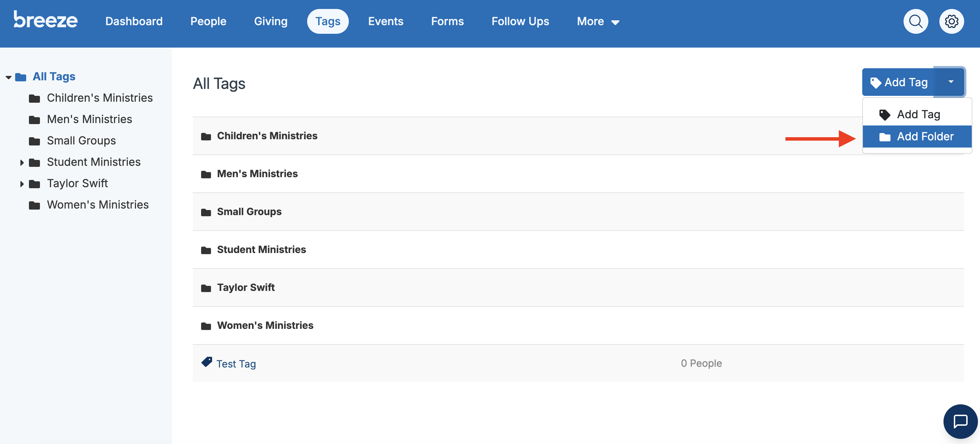Go to the Giving tab
The width and height of the screenshot is (980, 444).
point(271,21)
